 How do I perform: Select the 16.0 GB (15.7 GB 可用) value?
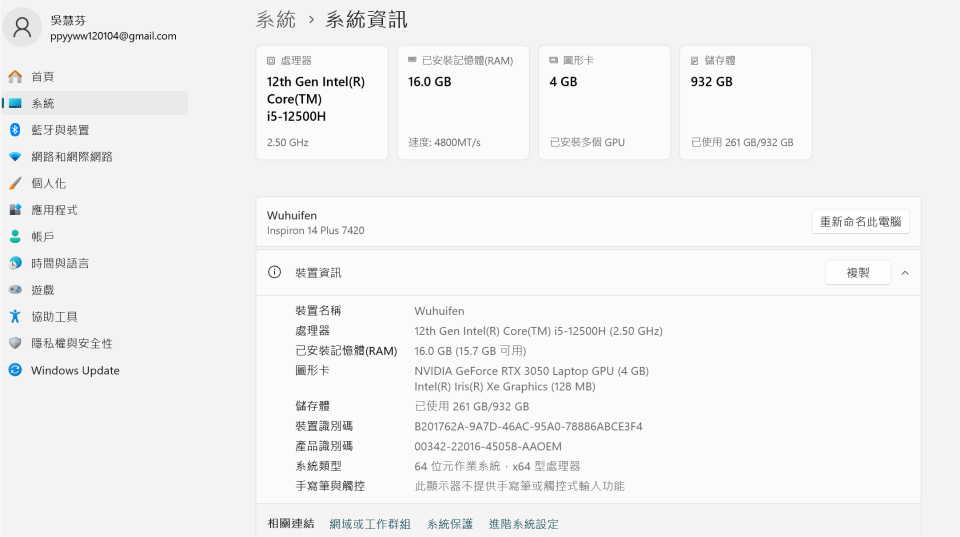(x=470, y=351)
